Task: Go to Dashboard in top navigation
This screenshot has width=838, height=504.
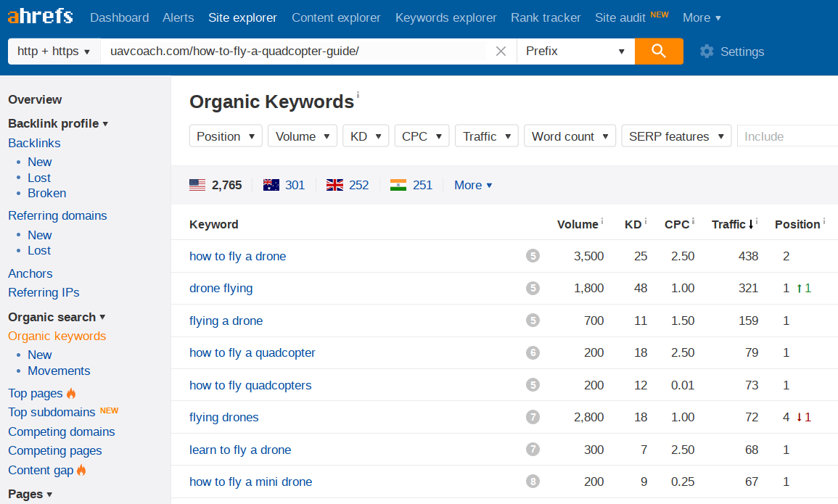Action: point(119,17)
